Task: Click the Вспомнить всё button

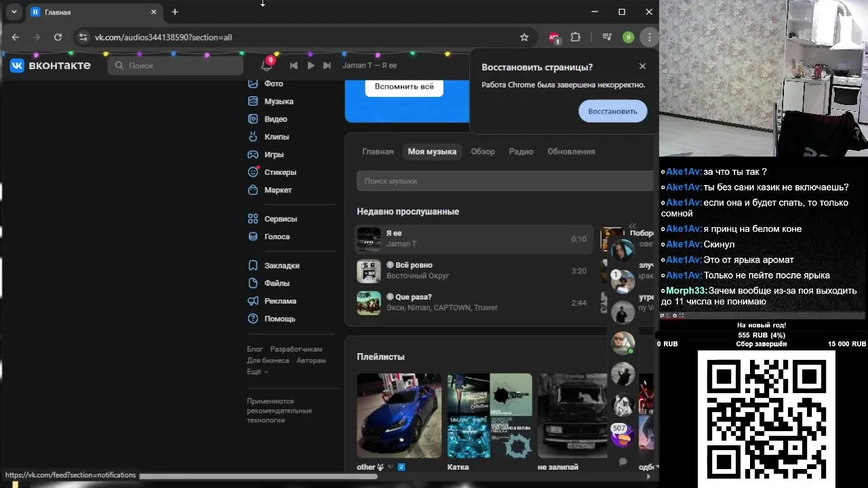Action: pos(404,87)
